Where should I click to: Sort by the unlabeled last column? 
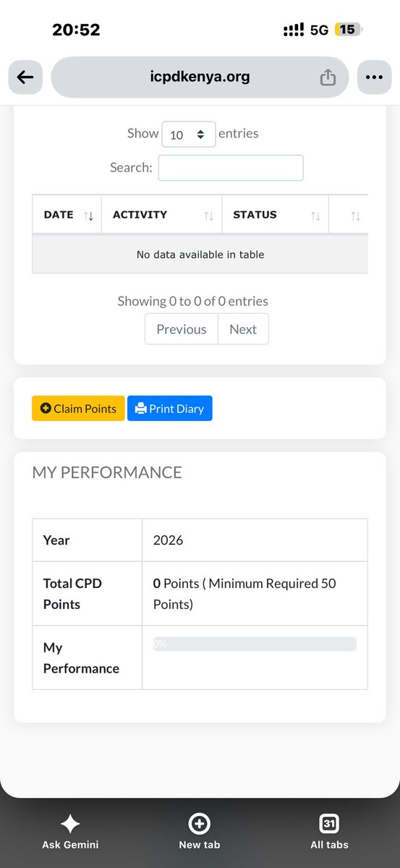coord(354,216)
